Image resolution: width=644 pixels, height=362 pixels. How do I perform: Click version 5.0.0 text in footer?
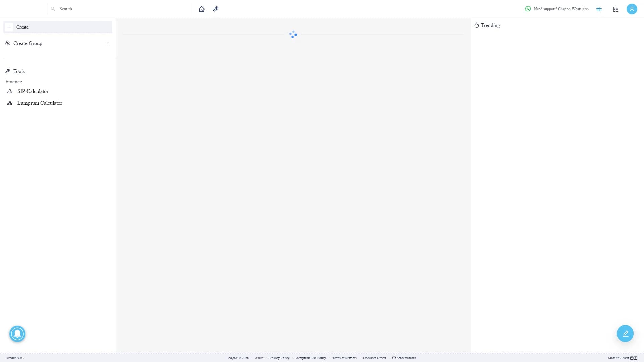point(15,358)
